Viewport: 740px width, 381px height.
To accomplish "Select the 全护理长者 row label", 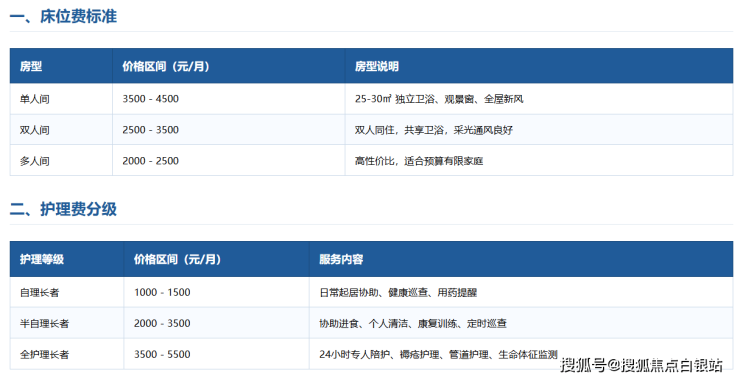I will click(x=44, y=355).
